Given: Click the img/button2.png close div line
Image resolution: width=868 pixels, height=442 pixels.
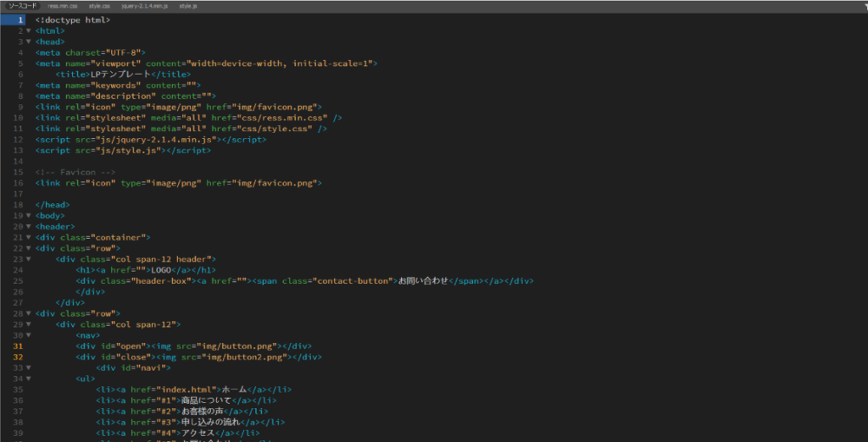Looking at the screenshot, I should click(198, 356).
